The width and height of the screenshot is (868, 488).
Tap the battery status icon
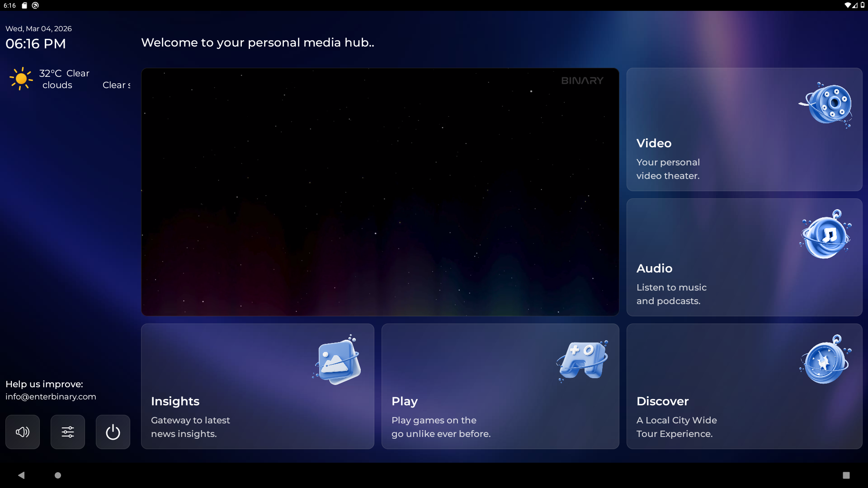863,5
